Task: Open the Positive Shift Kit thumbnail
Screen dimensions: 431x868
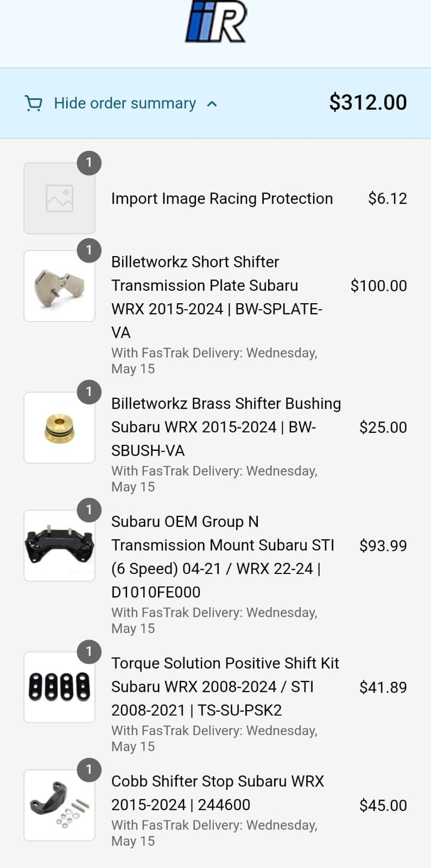Action: (x=60, y=687)
